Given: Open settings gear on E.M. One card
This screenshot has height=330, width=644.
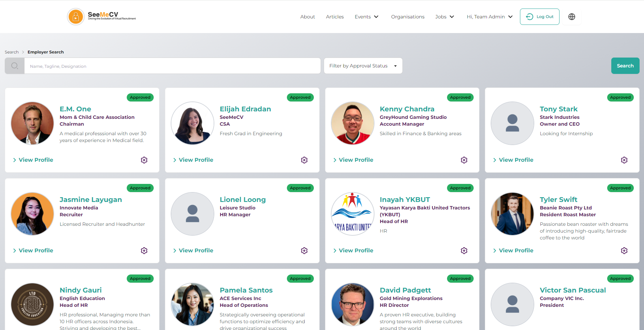Looking at the screenshot, I should pos(144,160).
